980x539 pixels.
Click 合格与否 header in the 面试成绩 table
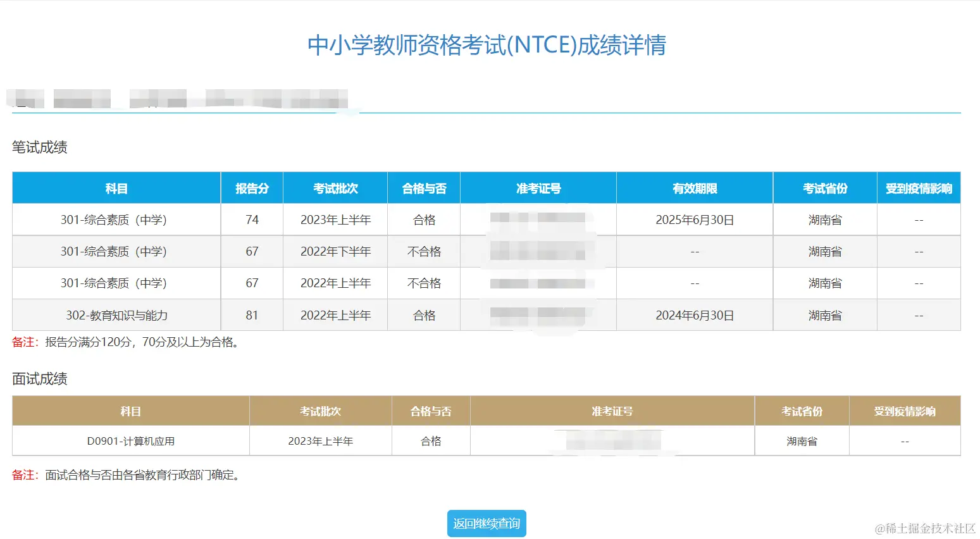(431, 411)
